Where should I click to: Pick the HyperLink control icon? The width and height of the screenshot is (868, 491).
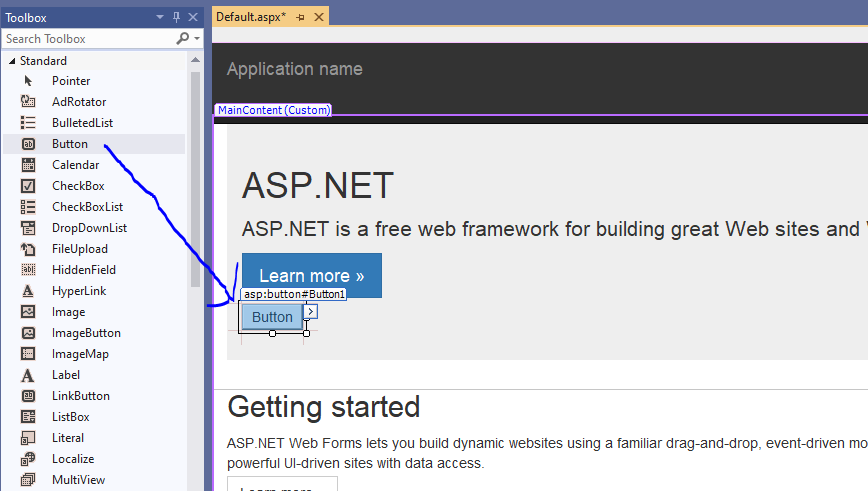28,291
